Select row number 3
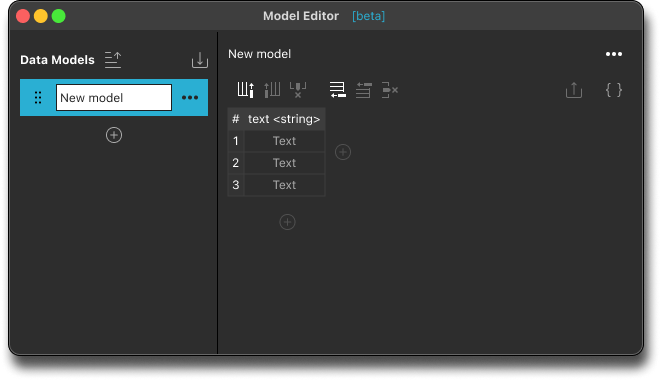The width and height of the screenshot is (660, 380). (x=236, y=185)
